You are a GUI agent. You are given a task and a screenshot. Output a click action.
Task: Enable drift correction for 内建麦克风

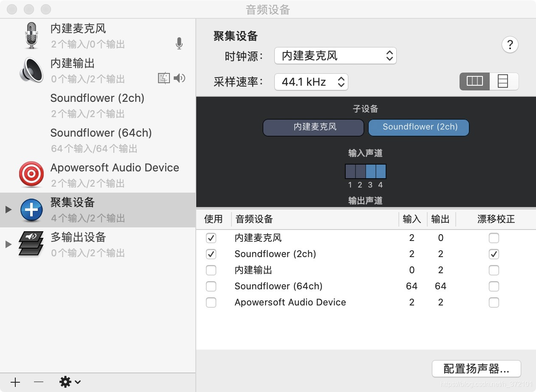[x=494, y=238]
